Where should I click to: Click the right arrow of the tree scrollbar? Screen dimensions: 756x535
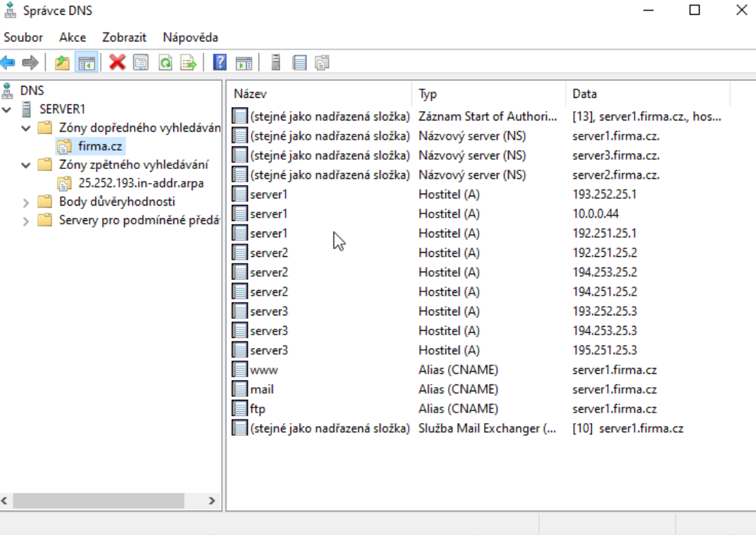[211, 501]
